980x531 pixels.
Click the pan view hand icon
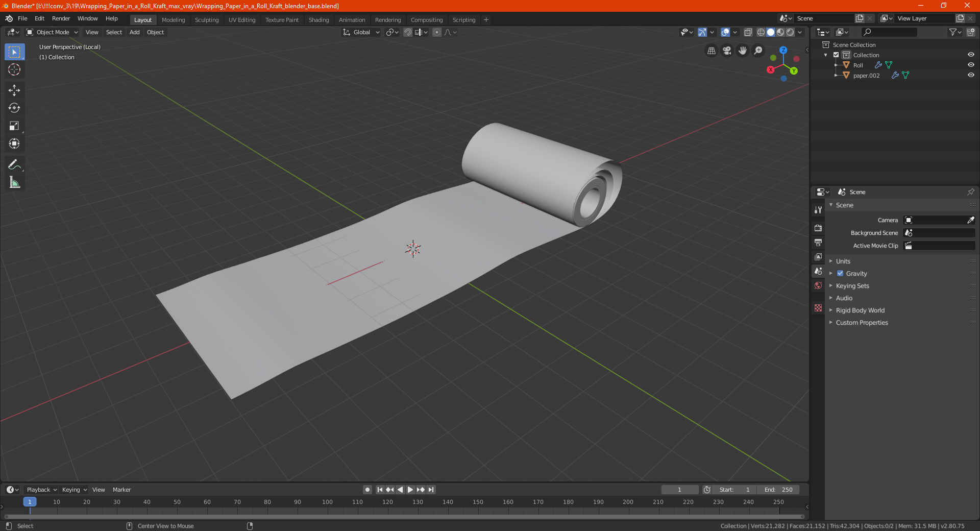click(743, 51)
